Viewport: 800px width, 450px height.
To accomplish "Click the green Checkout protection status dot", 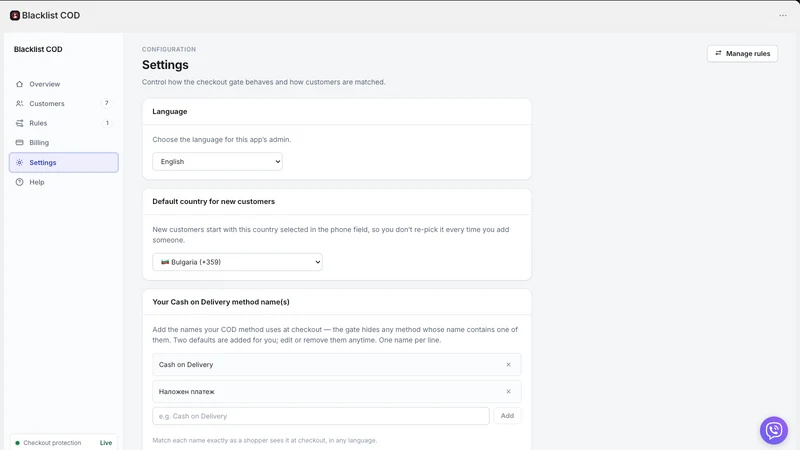I will (17, 443).
